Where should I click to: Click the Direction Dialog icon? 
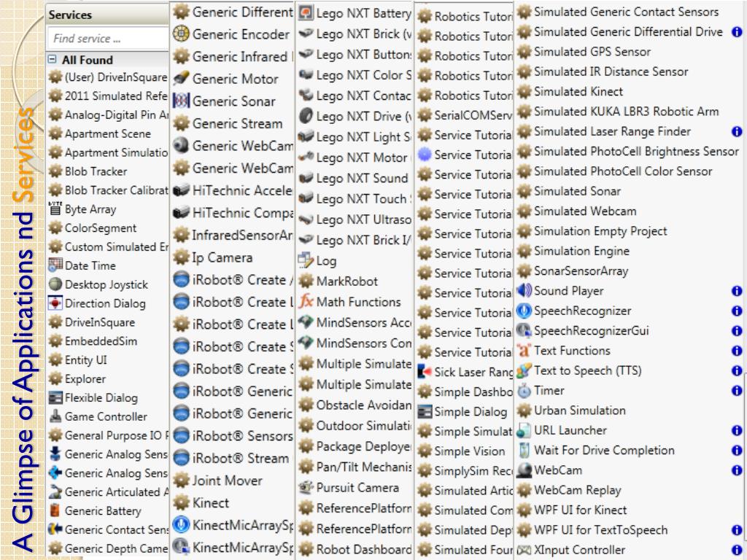pos(55,303)
